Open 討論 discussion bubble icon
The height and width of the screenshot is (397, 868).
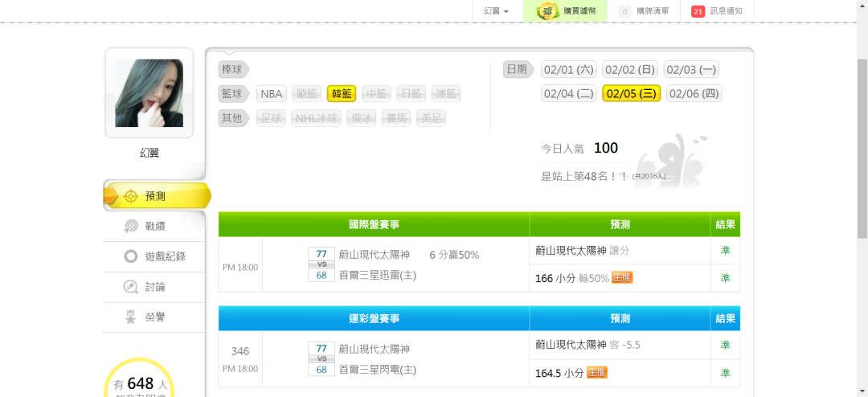(x=131, y=287)
